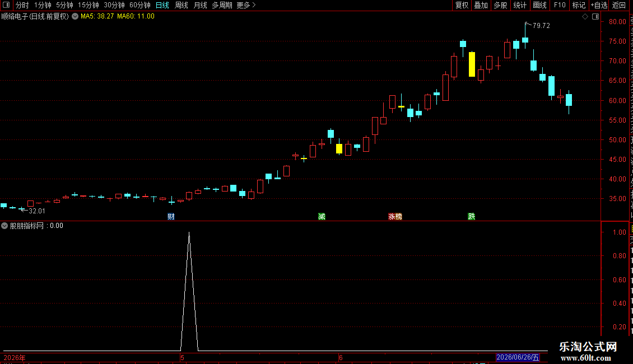The image size is (633, 364).
Task: Click the 79.72 high price label
Action: tap(541, 26)
